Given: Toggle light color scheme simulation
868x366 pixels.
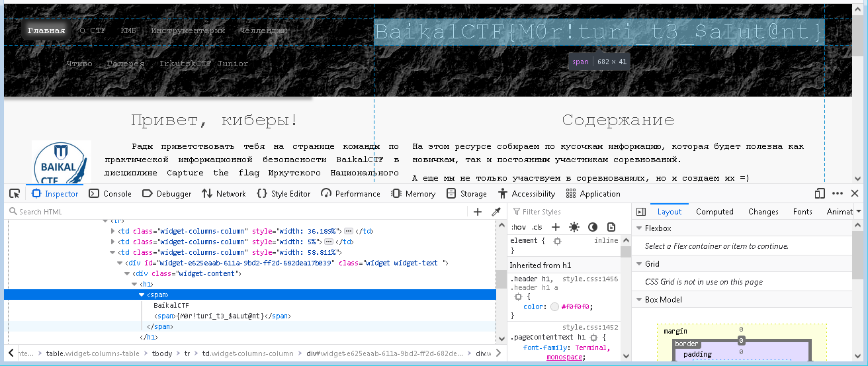Looking at the screenshot, I should [574, 227].
